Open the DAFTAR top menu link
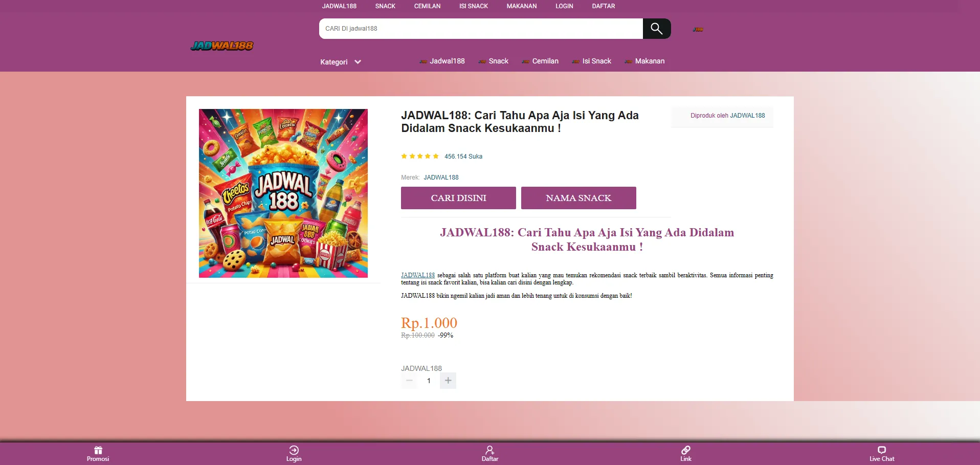 point(603,6)
